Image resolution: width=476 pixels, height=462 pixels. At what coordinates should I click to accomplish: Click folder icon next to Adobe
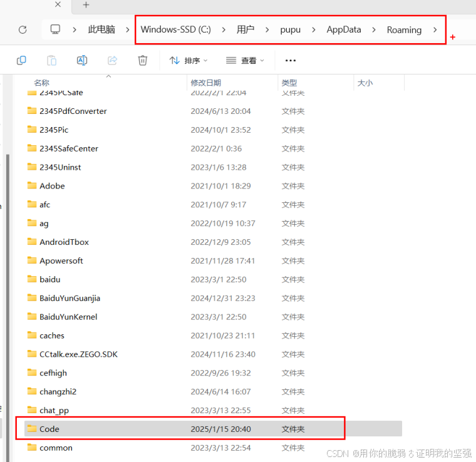[x=32, y=185]
